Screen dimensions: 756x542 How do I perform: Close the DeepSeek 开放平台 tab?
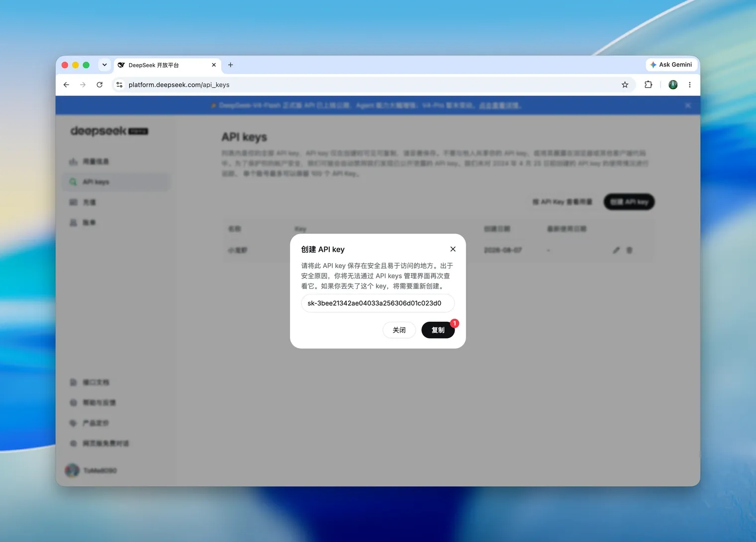click(x=214, y=65)
